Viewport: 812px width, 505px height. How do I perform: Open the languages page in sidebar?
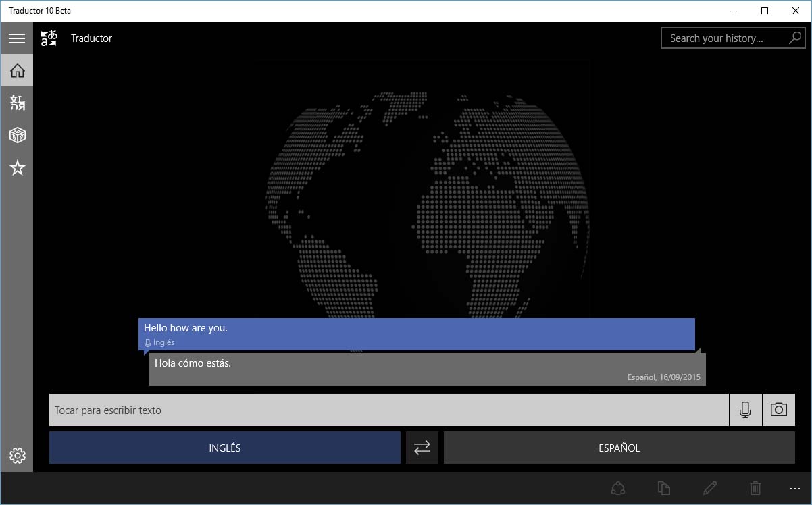click(x=17, y=103)
